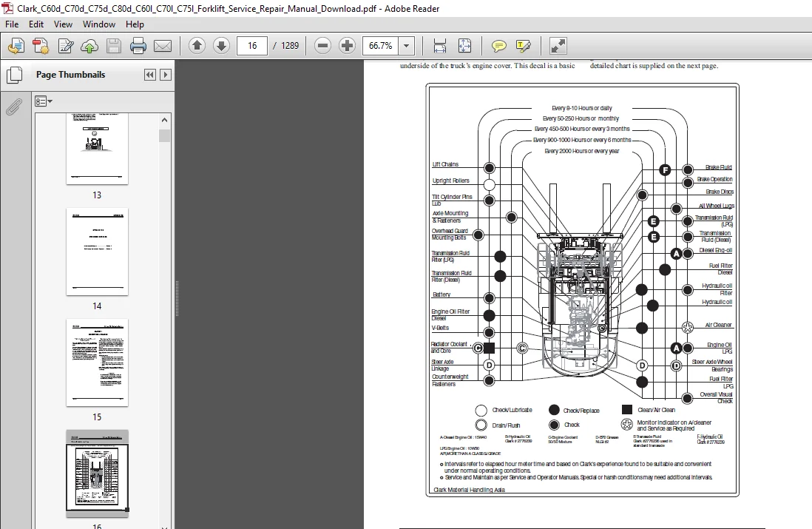Open the Help menu
This screenshot has width=812, height=529.
(x=135, y=24)
